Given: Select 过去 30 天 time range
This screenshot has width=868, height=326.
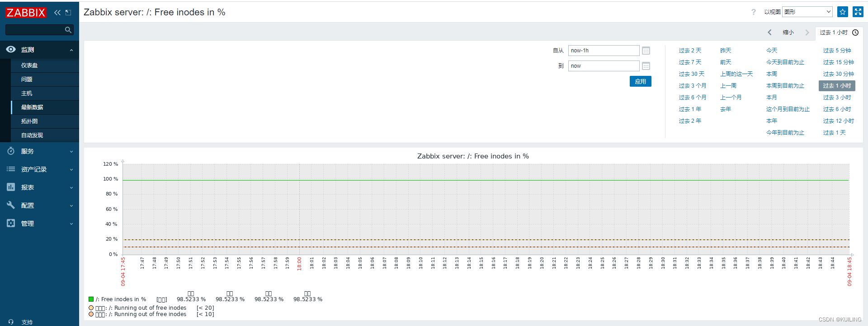Looking at the screenshot, I should click(692, 74).
